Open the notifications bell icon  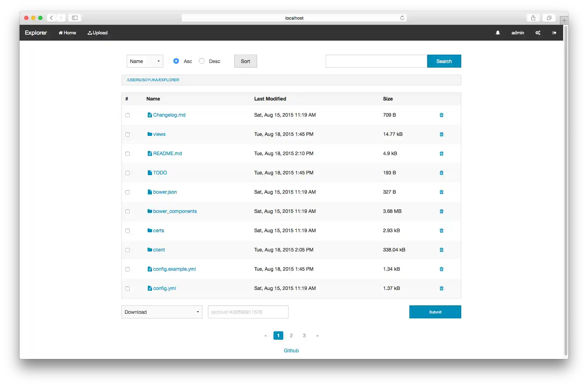click(498, 33)
